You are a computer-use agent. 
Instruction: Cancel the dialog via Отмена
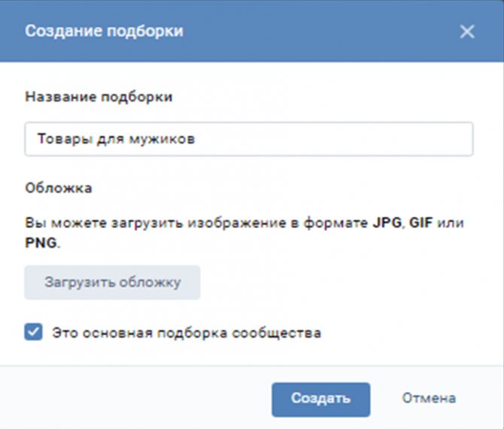click(429, 398)
